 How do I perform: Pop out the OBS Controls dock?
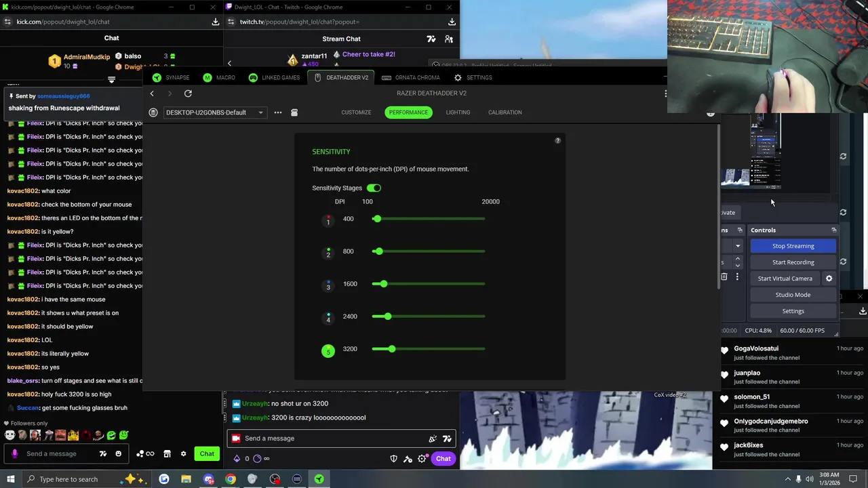pyautogui.click(x=834, y=230)
